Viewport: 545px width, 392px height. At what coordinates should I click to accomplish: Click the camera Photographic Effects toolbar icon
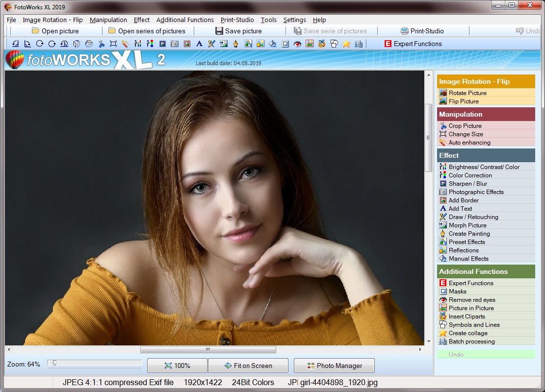[175, 44]
